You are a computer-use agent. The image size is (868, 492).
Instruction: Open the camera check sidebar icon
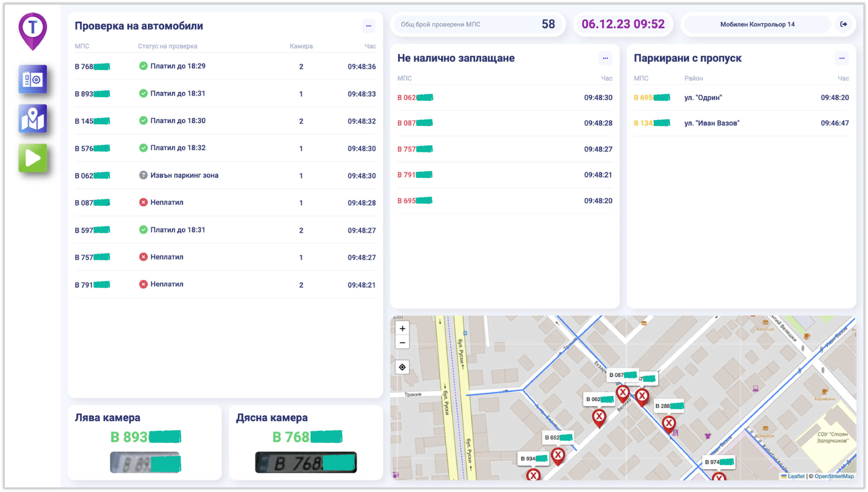click(33, 79)
